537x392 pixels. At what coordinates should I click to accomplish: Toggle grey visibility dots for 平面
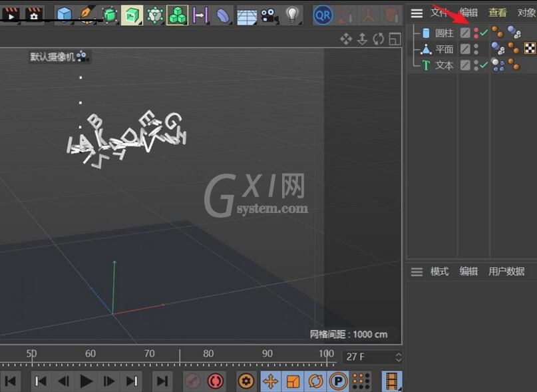pos(476,49)
